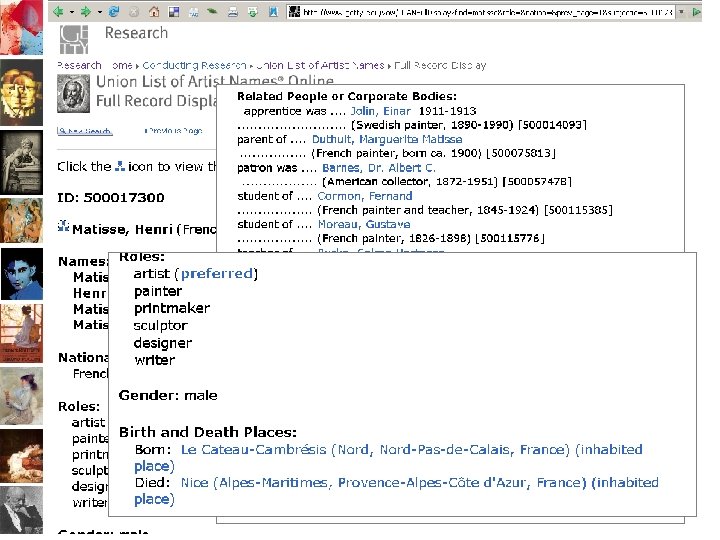Select the painting thumbnail of nude figures
This screenshot has height=540, width=720.
point(22,221)
